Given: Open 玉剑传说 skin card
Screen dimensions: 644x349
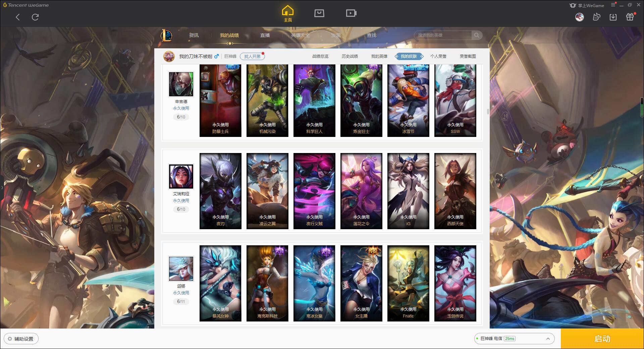Looking at the screenshot, I should coord(455,284).
